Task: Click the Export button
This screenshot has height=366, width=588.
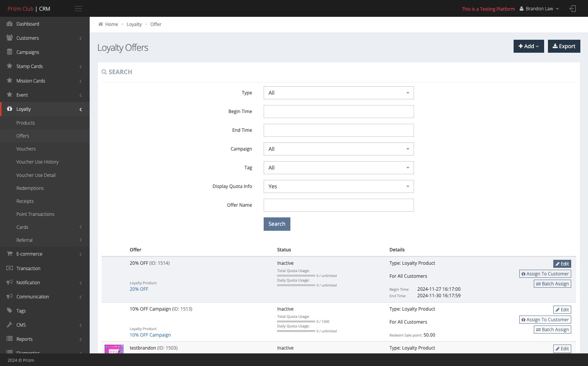Action: point(564,46)
